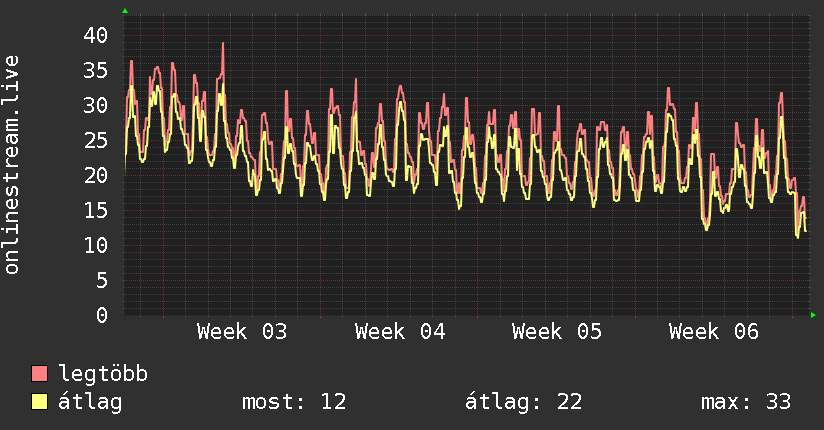Click the Week 03 axis label
Viewport: 824px width, 430px height.
pos(242,332)
